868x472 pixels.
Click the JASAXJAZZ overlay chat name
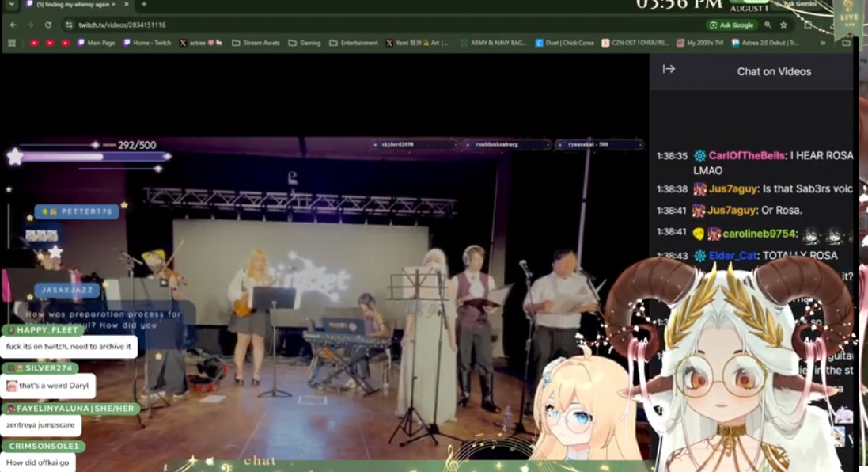tap(67, 291)
